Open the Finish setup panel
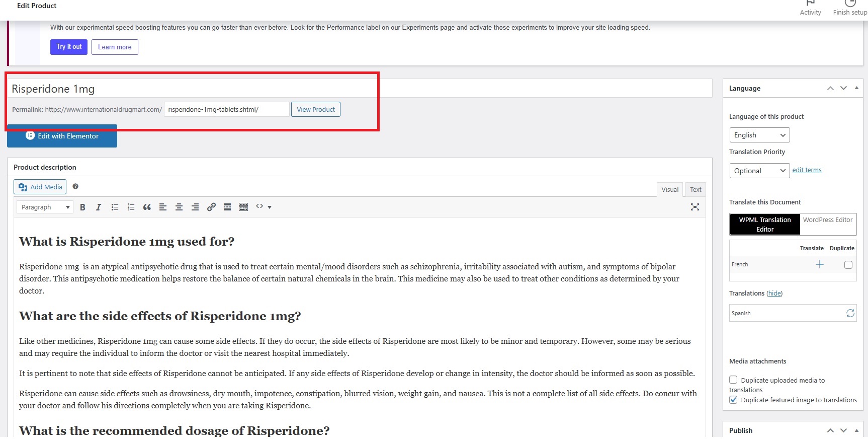Screen dimensions: 868x439 click(x=850, y=8)
